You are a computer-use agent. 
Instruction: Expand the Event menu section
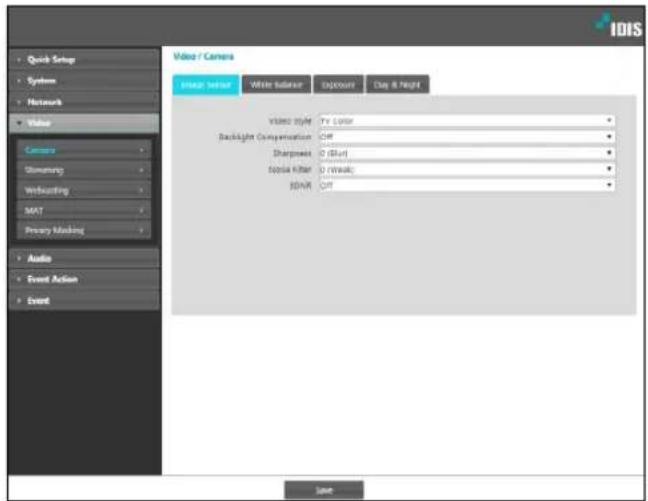[x=84, y=301]
